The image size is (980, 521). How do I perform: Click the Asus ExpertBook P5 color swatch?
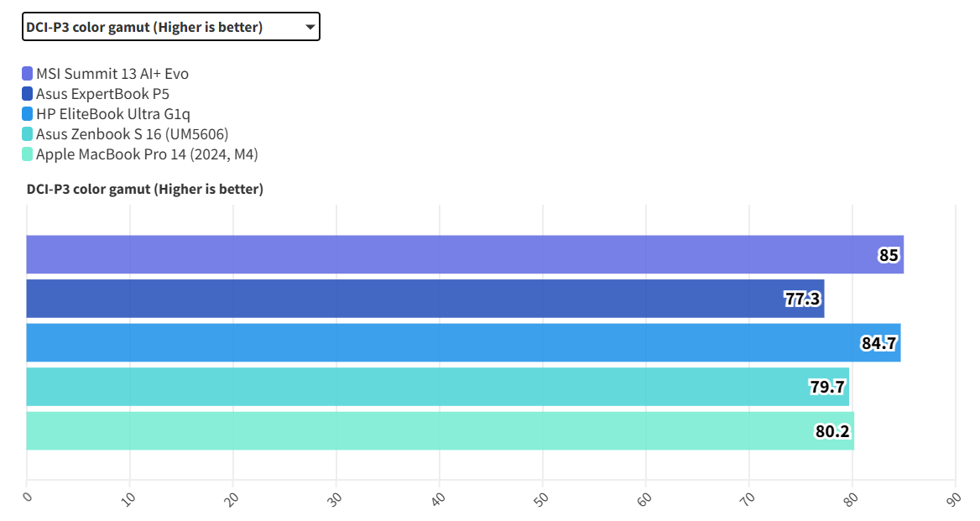tap(28, 94)
